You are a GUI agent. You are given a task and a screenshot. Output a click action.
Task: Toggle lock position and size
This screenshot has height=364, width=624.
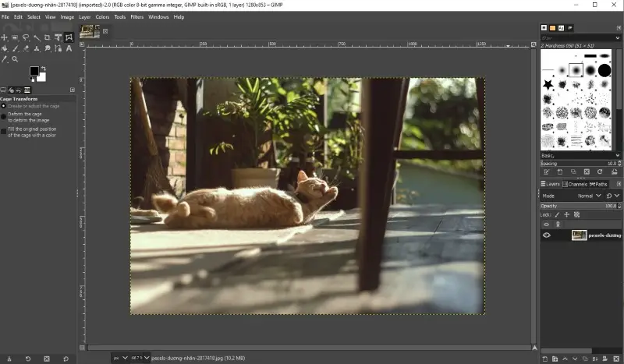567,215
